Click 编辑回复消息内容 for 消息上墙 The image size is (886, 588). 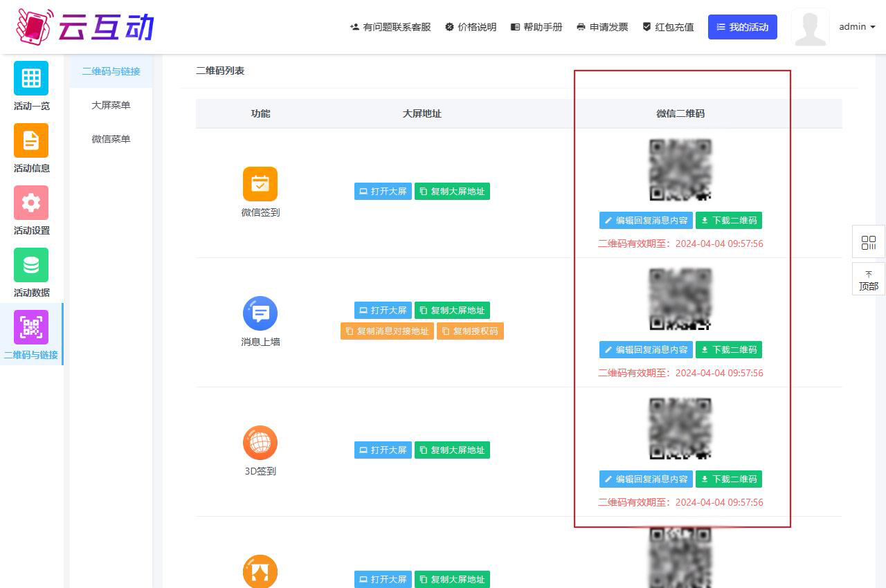tap(646, 350)
